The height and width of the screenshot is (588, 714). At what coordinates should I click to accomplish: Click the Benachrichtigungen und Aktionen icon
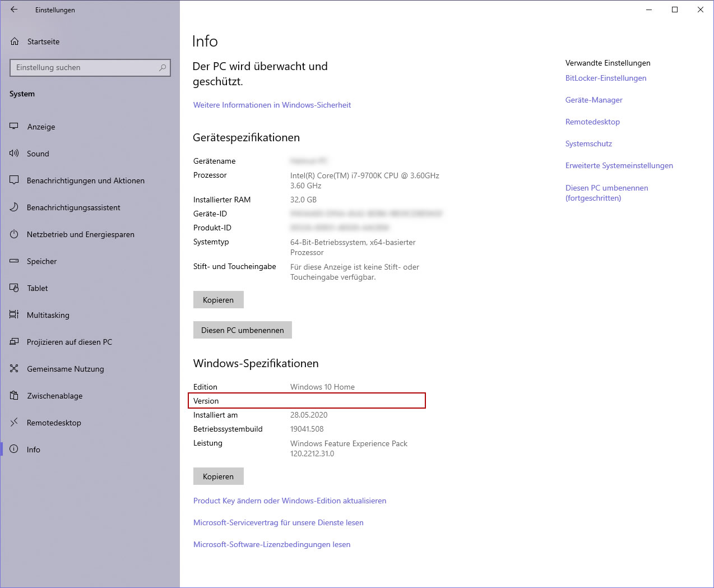pos(14,180)
